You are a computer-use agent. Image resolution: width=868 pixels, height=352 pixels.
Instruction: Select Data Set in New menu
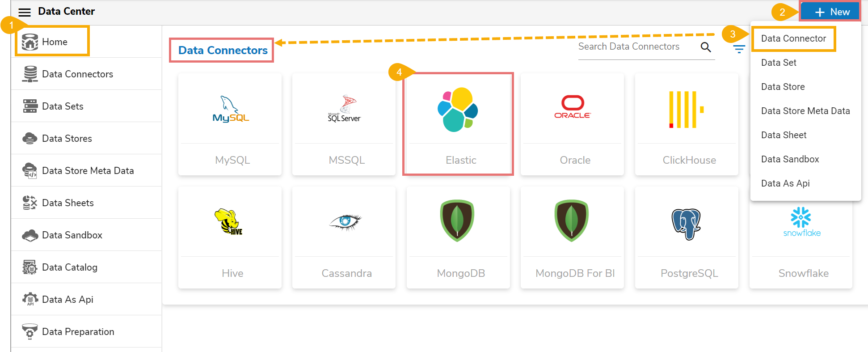(x=779, y=63)
